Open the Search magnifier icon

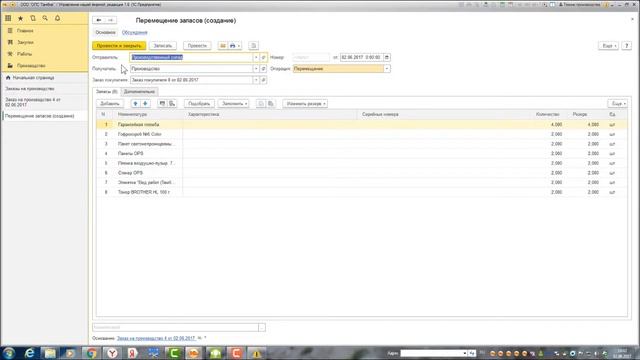click(x=45, y=18)
